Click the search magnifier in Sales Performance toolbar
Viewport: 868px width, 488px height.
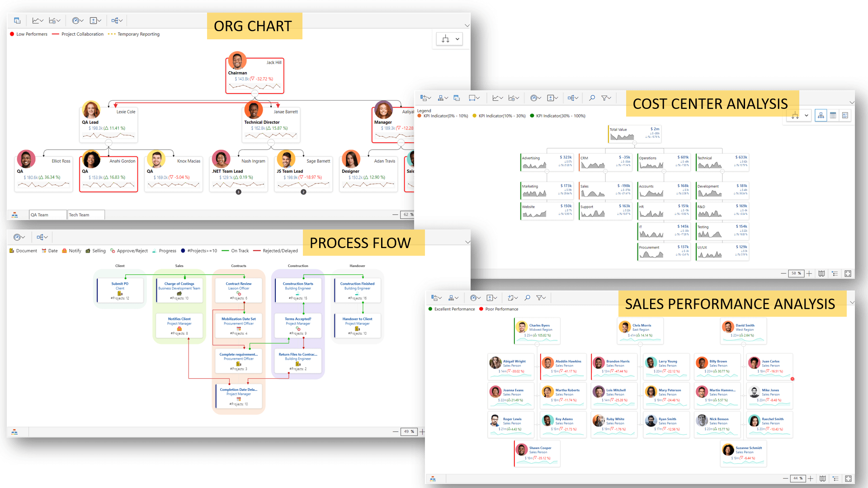tap(527, 298)
